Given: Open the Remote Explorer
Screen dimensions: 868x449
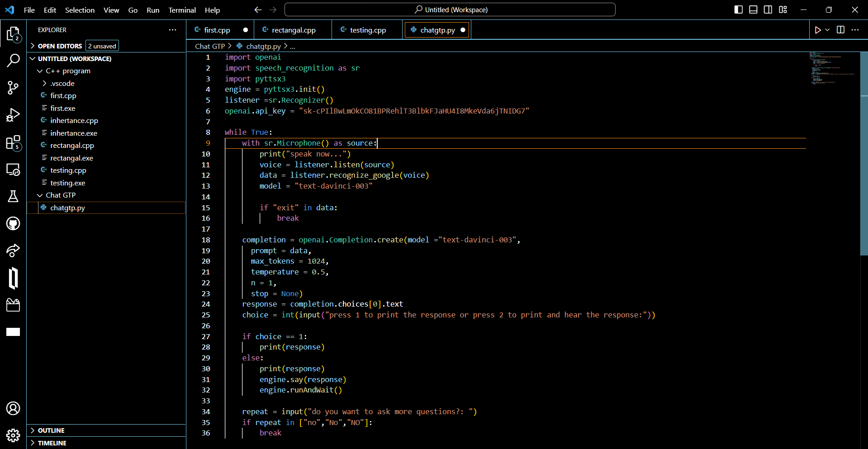Looking at the screenshot, I should click(13, 169).
